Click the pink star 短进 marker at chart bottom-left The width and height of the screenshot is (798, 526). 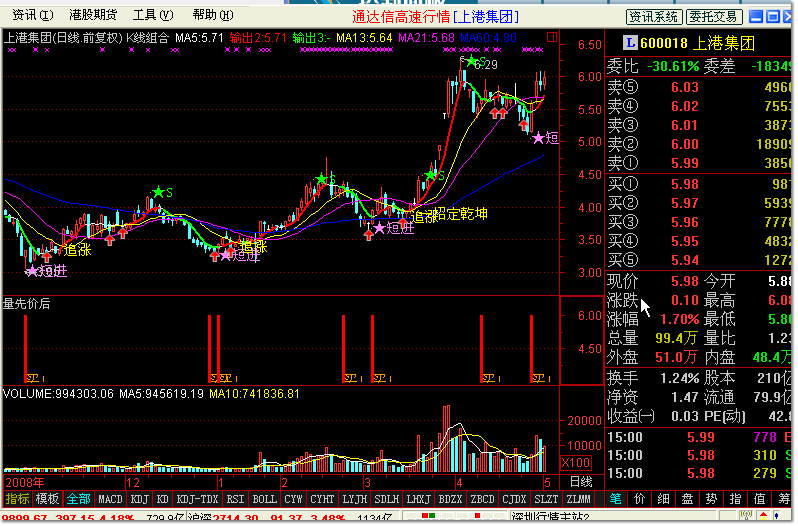47,271
